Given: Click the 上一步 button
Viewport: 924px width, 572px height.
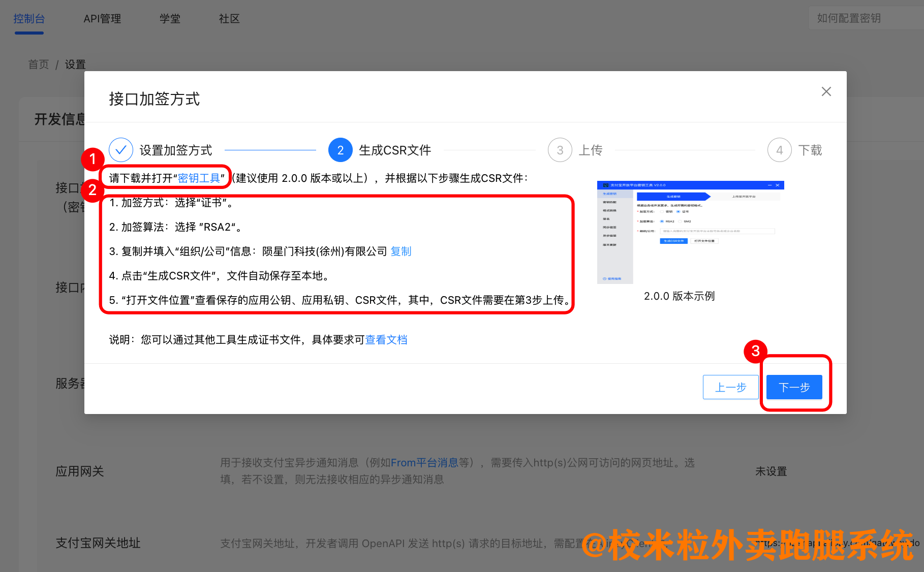Looking at the screenshot, I should (730, 387).
